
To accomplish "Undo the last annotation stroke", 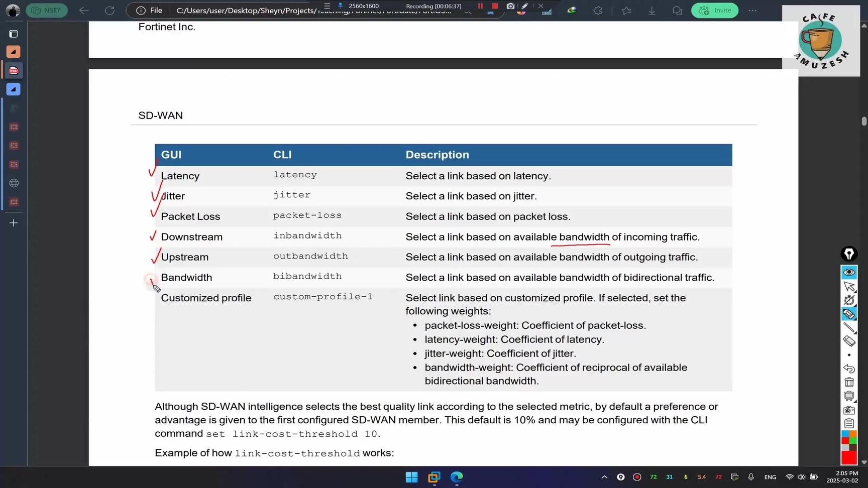I will [849, 369].
